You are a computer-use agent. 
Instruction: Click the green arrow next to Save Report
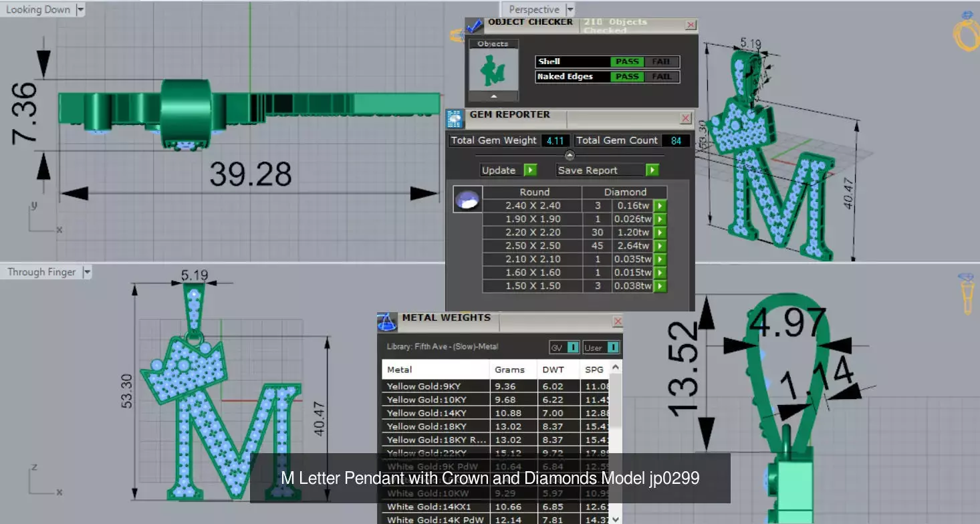(x=652, y=170)
